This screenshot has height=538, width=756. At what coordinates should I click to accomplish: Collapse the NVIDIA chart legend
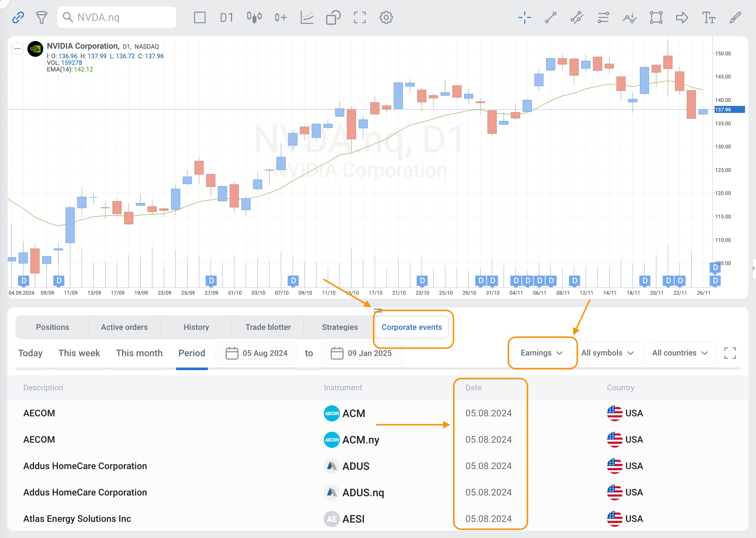coord(17,48)
